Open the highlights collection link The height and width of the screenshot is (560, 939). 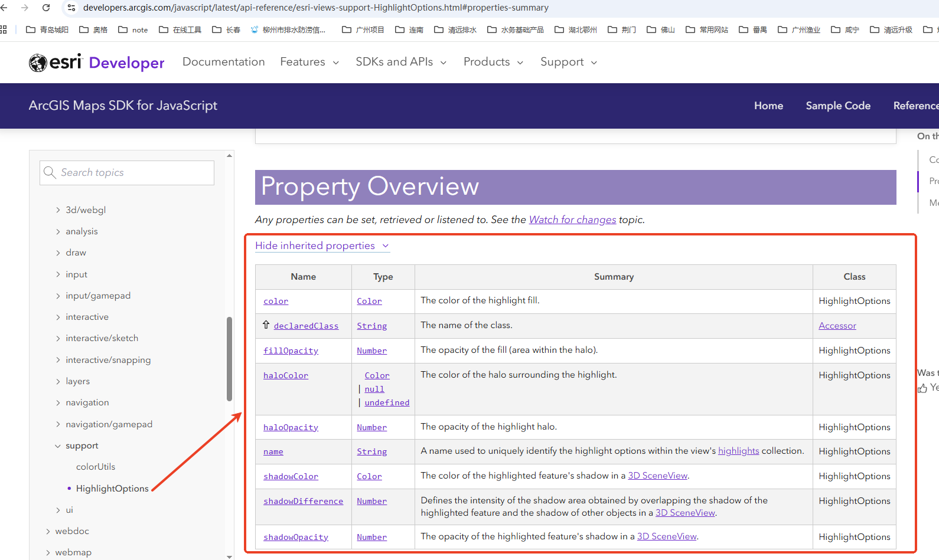(738, 451)
